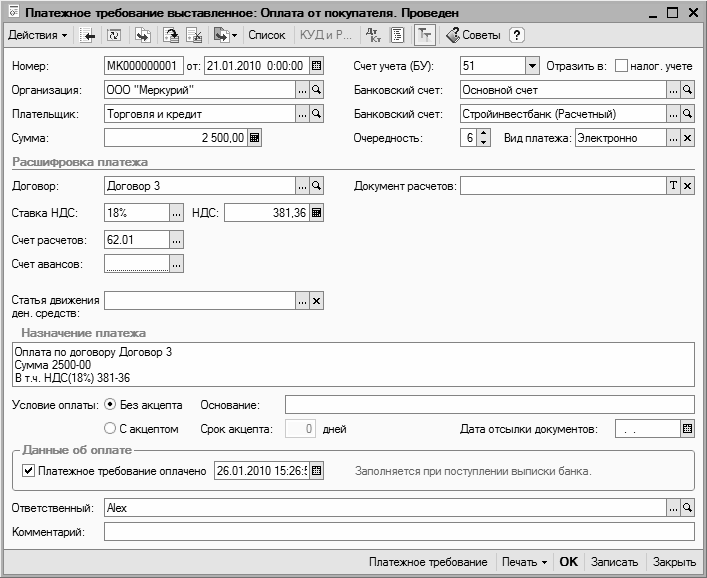Click the help question mark icon
This screenshot has width=707, height=578.
[517, 35]
